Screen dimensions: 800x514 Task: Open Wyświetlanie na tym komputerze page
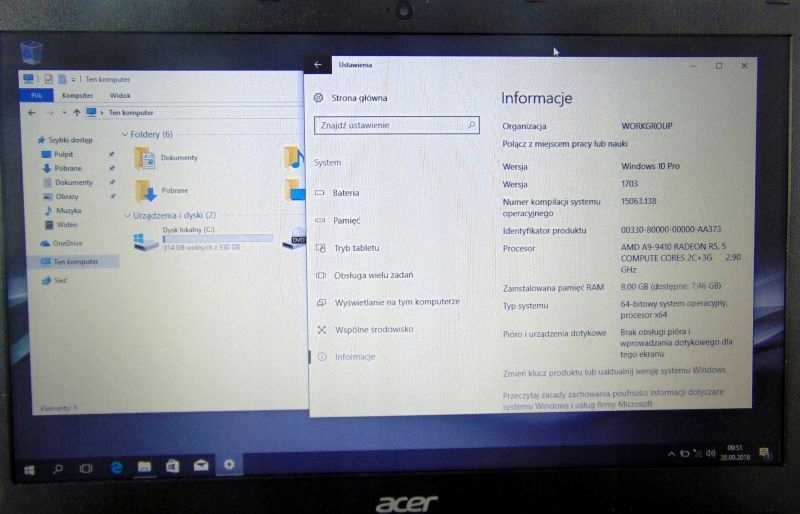tap(397, 302)
